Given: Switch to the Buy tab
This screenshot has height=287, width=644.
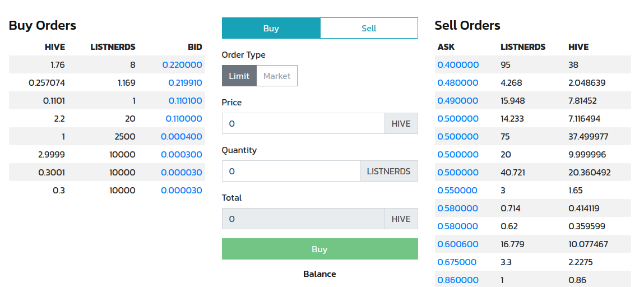Looking at the screenshot, I should point(271,29).
